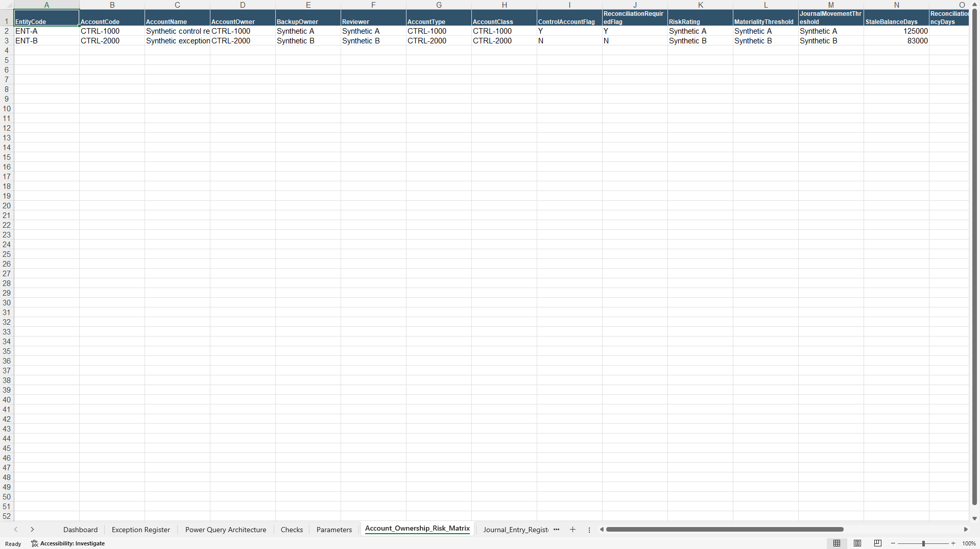The width and height of the screenshot is (980, 549).
Task: Select the EntityCode header cell
Action: tap(46, 18)
